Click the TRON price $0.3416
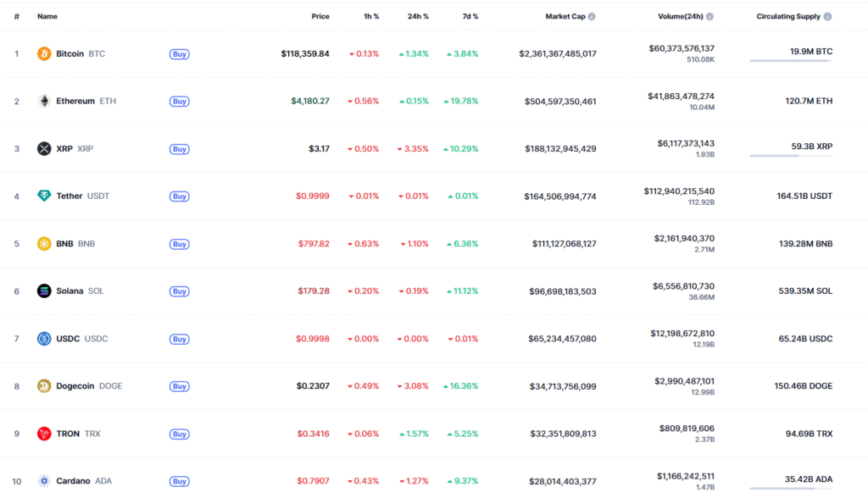 (x=314, y=434)
